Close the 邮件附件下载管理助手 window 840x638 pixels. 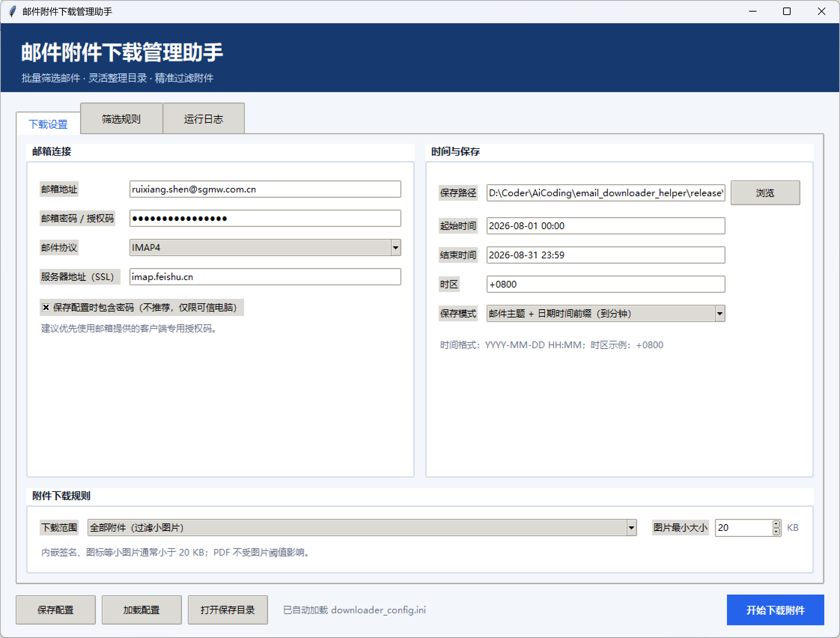[821, 11]
